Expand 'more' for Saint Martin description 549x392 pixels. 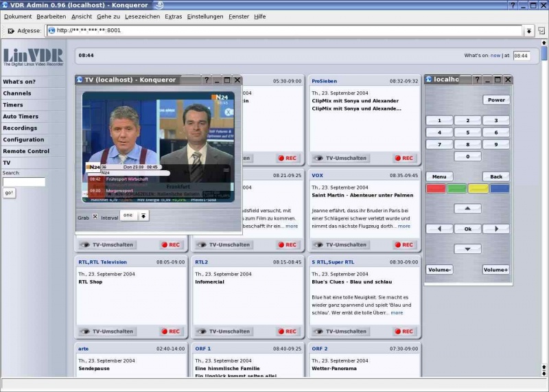pos(404,226)
